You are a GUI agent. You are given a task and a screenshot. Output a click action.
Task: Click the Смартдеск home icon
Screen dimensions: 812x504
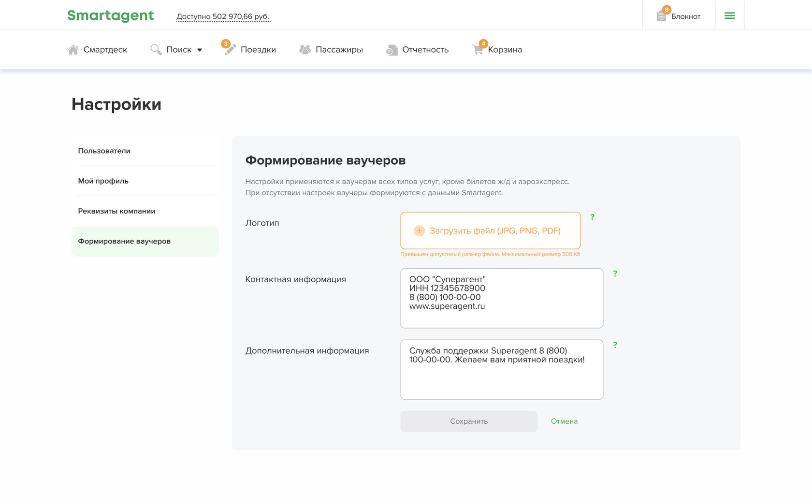click(73, 50)
